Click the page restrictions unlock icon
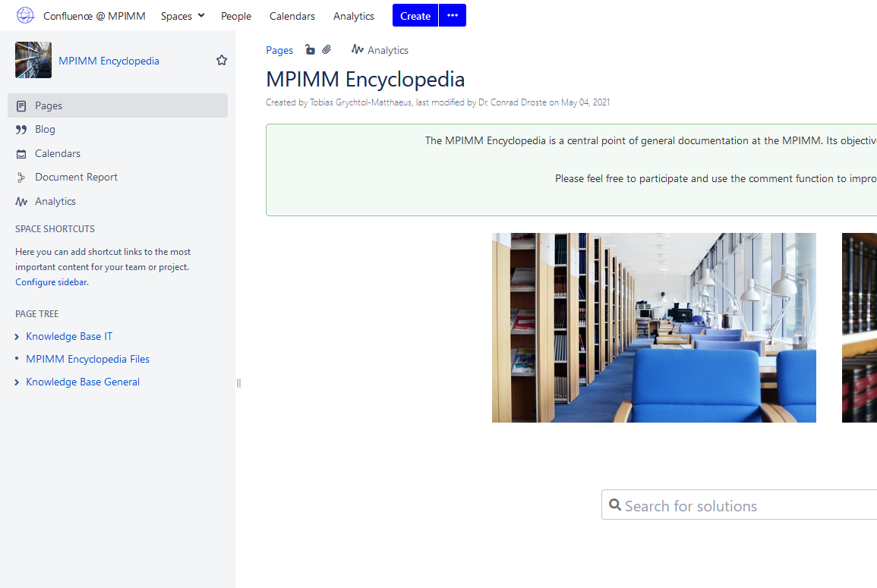The image size is (877, 588). point(310,50)
